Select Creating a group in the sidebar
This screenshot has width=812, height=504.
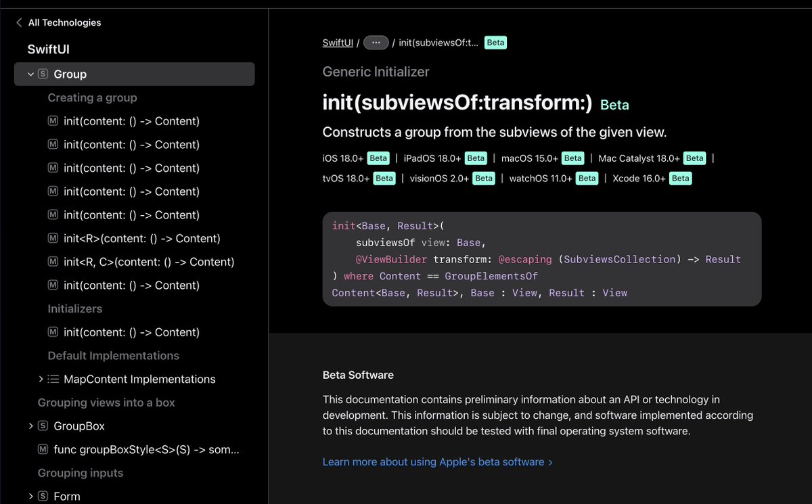92,97
